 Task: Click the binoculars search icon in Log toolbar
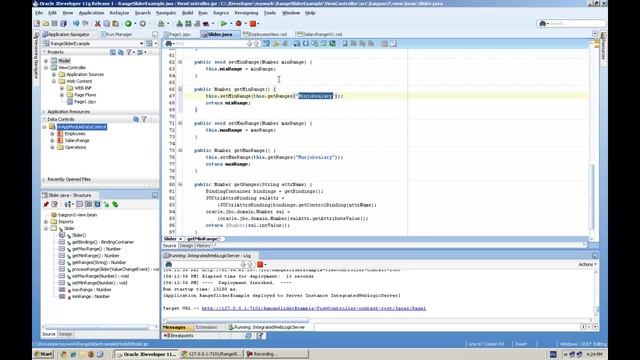pyautogui.click(x=169, y=264)
